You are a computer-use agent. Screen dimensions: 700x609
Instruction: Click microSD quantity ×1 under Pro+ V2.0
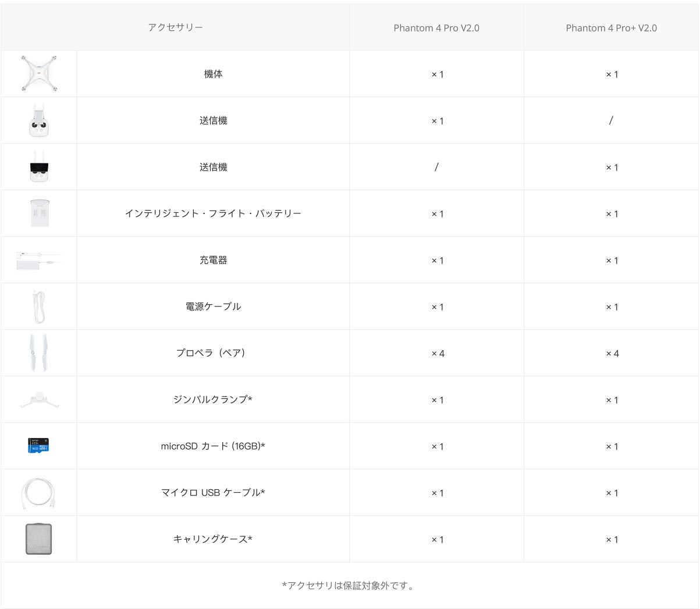pyautogui.click(x=612, y=447)
